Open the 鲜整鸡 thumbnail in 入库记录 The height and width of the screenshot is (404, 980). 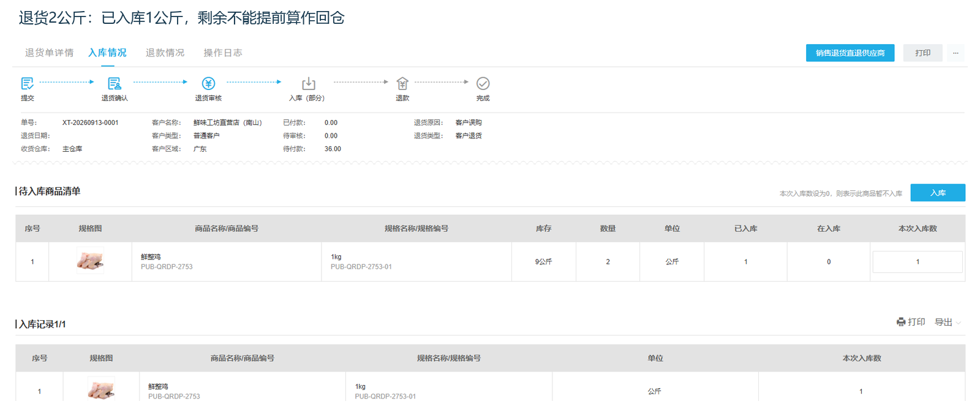coord(101,390)
